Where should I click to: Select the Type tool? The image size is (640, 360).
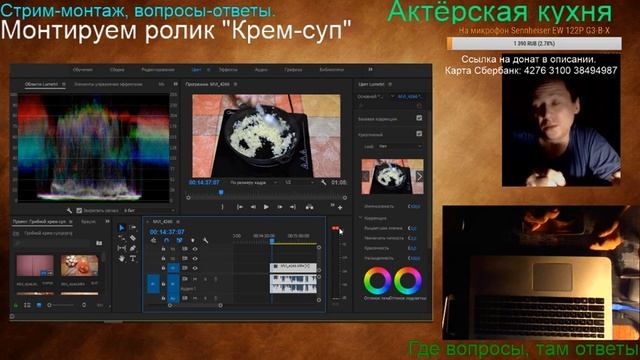pos(133,258)
